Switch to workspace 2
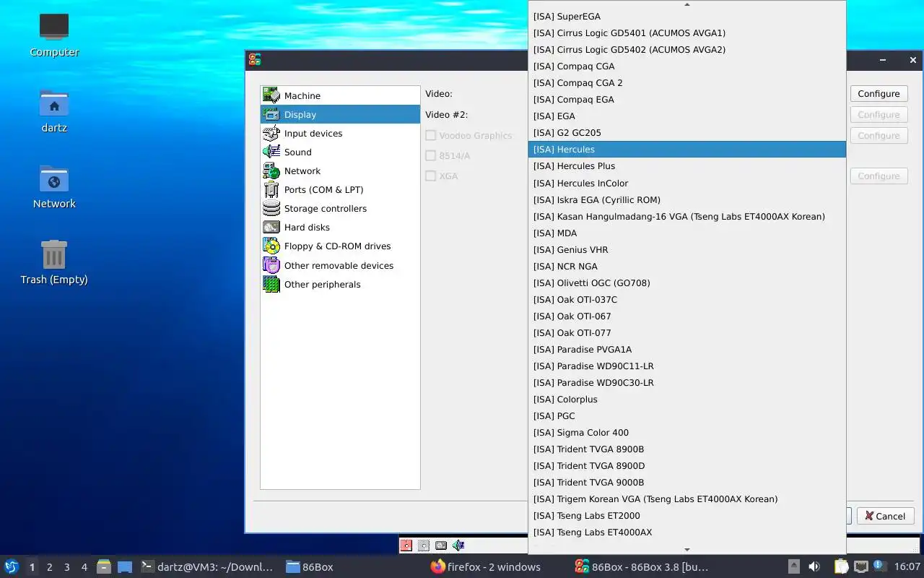This screenshot has width=924, height=578. 49,567
